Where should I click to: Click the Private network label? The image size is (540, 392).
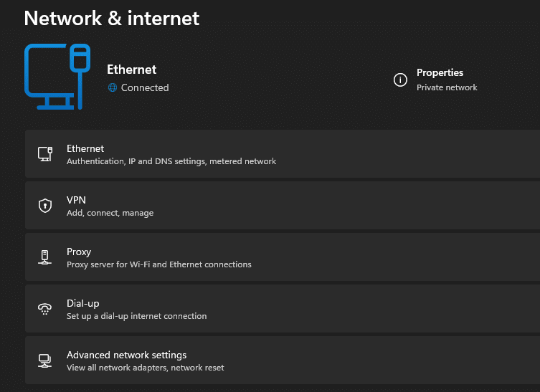[x=447, y=87]
